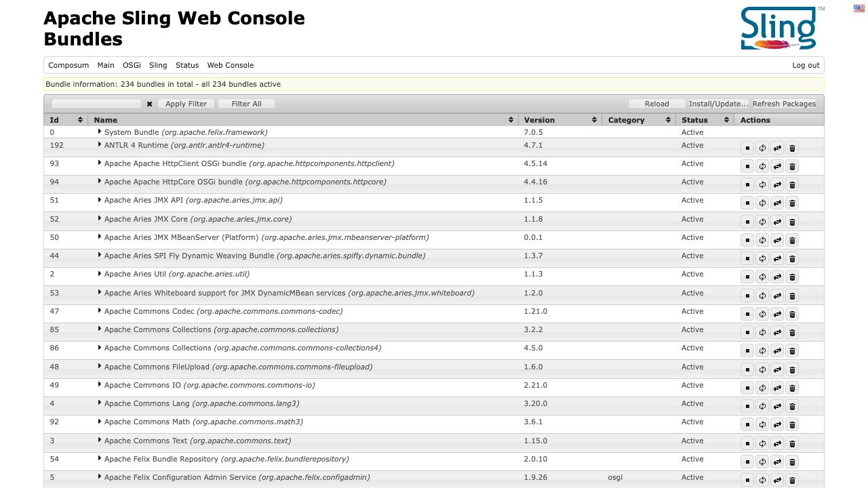This screenshot has height=488, width=868.
Task: Expand System Bundle details triangle
Action: coord(99,131)
